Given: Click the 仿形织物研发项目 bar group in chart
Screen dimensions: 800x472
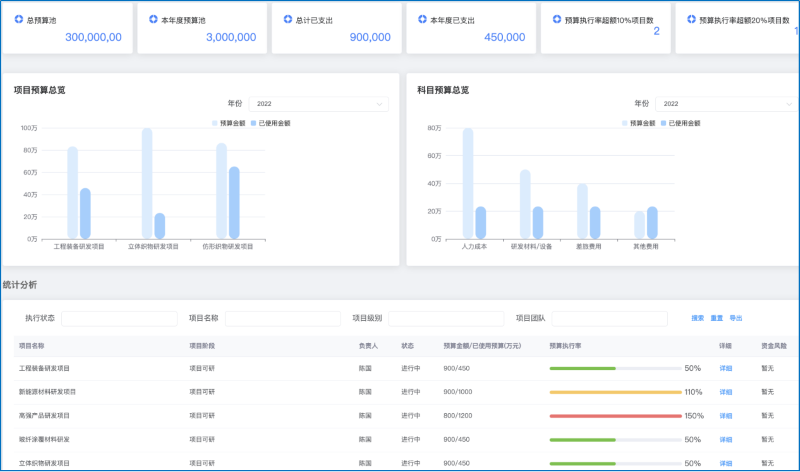Looking at the screenshot, I should 228,191.
